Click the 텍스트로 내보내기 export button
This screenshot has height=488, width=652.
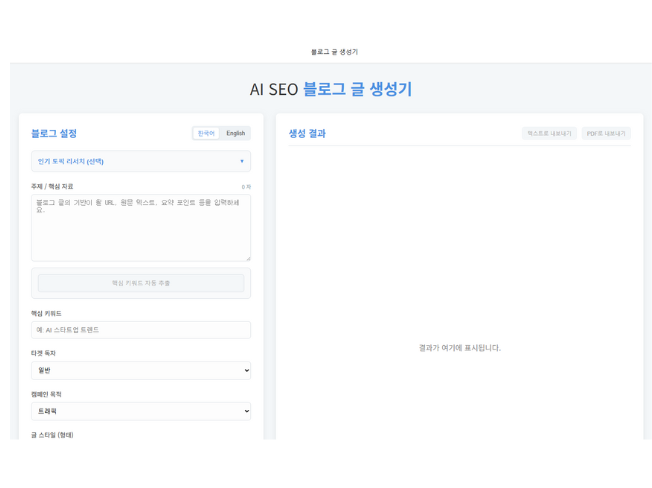pos(549,133)
